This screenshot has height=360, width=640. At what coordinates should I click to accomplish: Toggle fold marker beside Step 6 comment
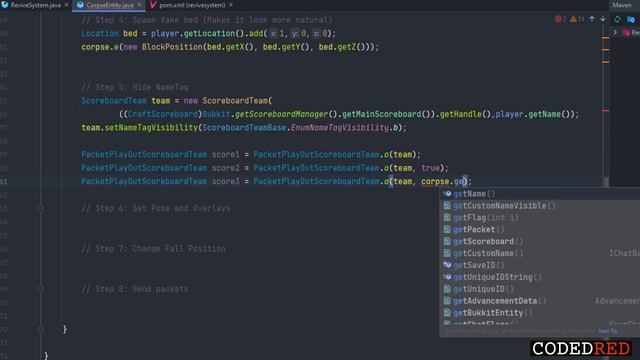click(x=40, y=209)
